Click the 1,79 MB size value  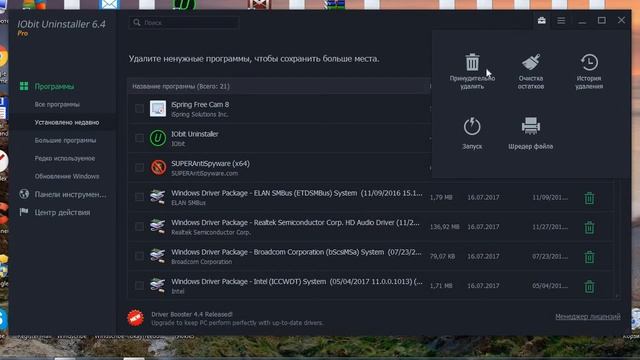(x=441, y=197)
